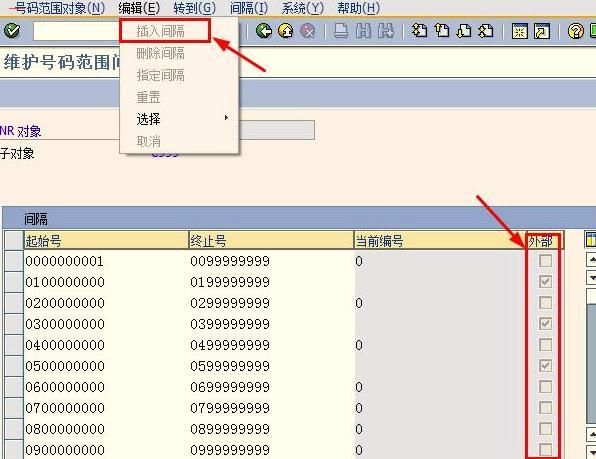The image size is (596, 459).
Task: Click the Find binoculars icon
Action: point(363,31)
